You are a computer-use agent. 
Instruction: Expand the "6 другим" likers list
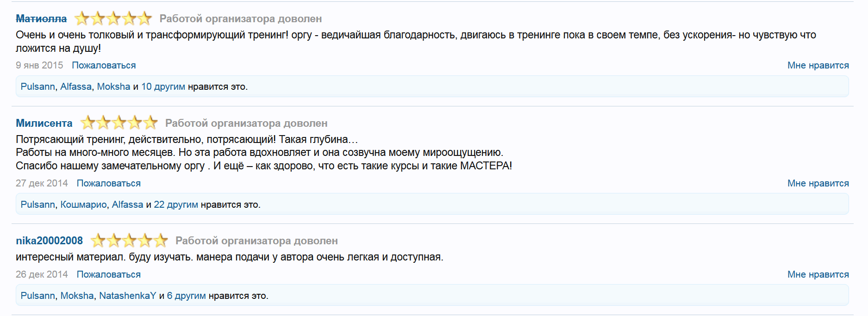click(186, 296)
